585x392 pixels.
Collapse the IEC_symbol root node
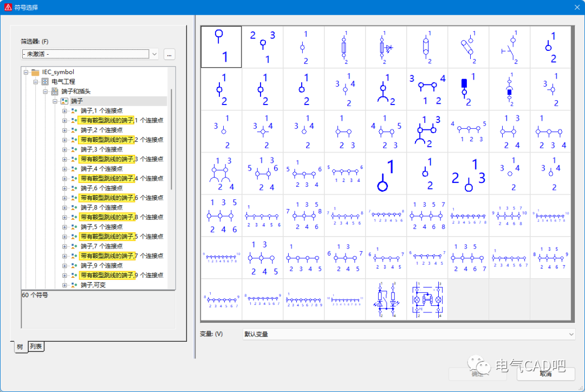point(26,72)
